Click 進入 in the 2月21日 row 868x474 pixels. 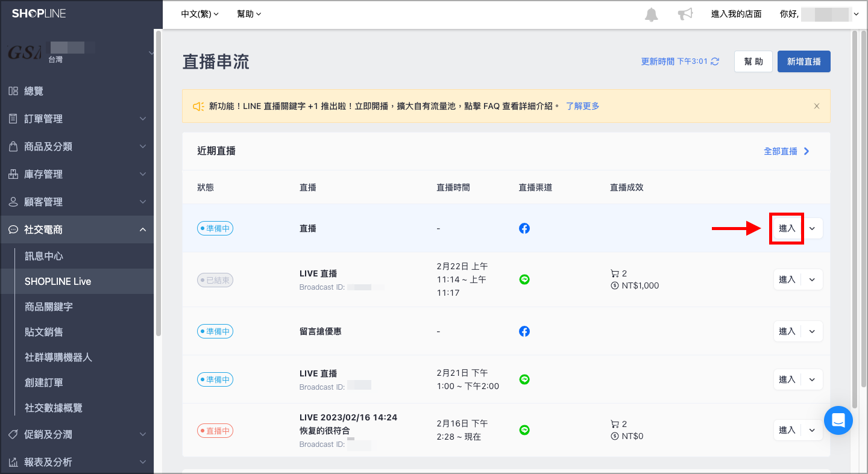tap(787, 379)
